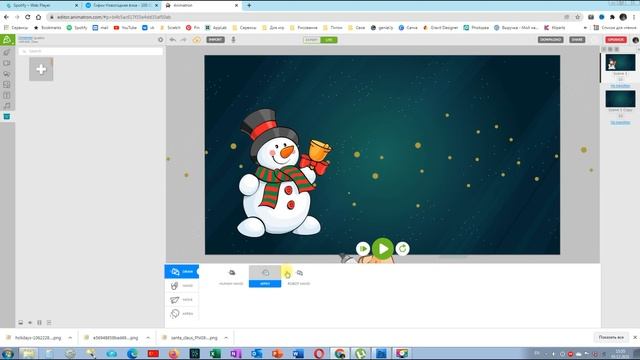
Task: Click second icon in bottom-left library footer
Action: pyautogui.click(x=30, y=322)
